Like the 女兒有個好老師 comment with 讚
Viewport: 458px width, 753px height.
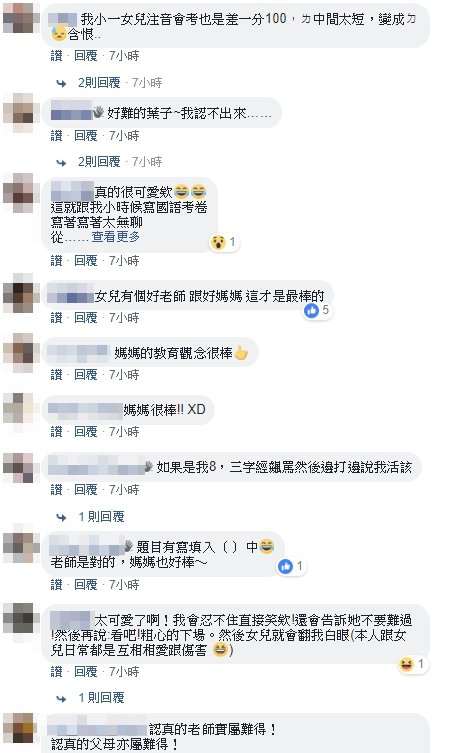[x=56, y=317]
